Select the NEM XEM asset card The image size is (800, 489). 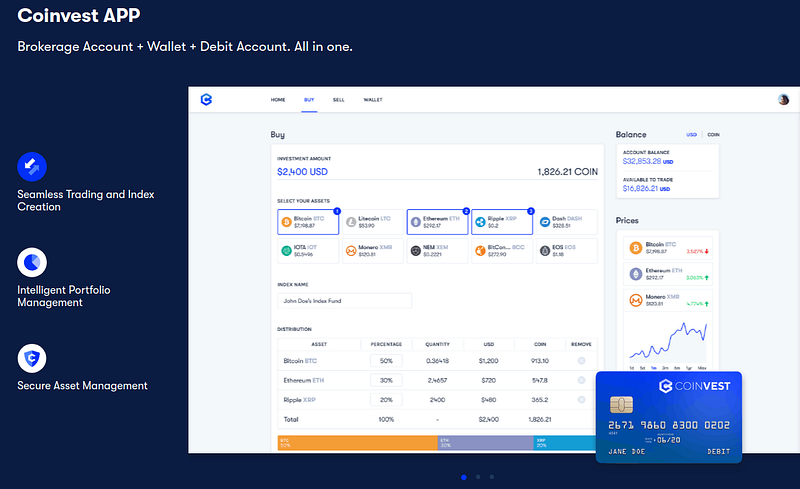[x=437, y=251]
